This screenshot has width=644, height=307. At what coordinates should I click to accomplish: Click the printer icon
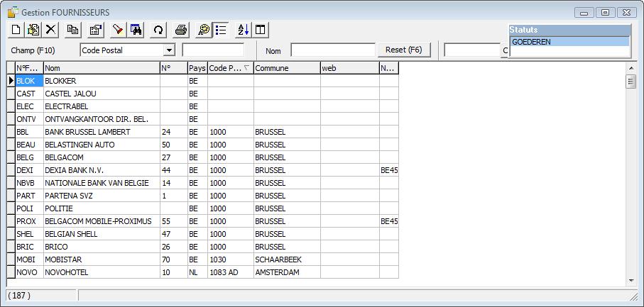click(x=181, y=30)
